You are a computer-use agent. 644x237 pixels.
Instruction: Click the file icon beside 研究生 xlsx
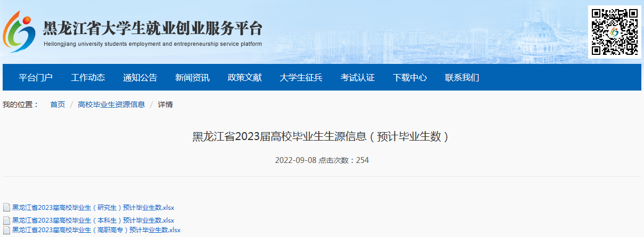(x=6, y=208)
